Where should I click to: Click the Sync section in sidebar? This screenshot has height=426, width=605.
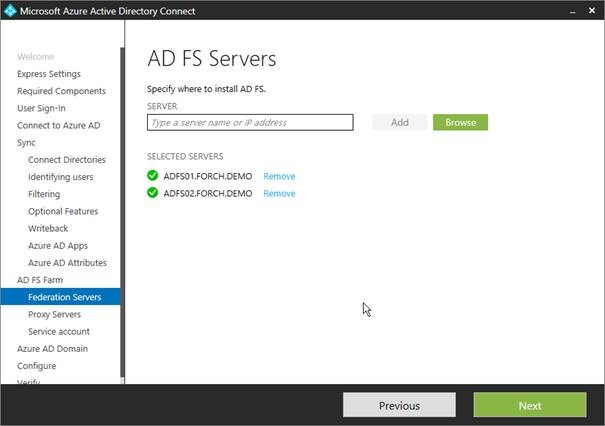click(x=26, y=142)
